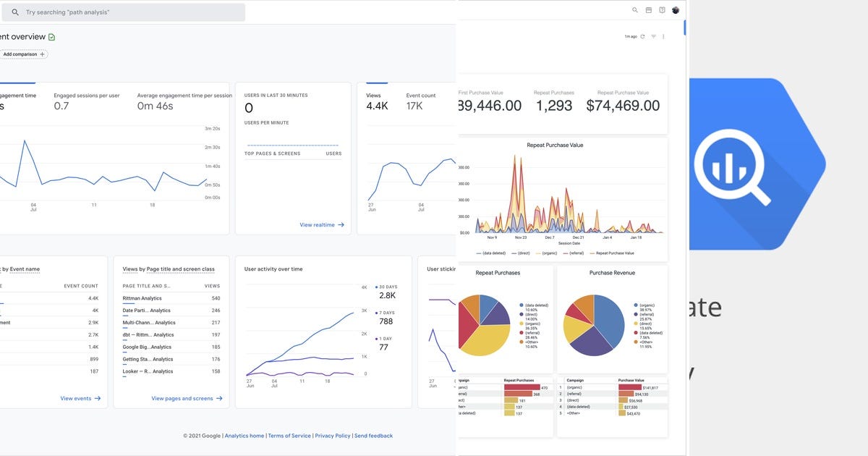Open the View events link
Screen dimensions: 868x456
tap(80, 398)
